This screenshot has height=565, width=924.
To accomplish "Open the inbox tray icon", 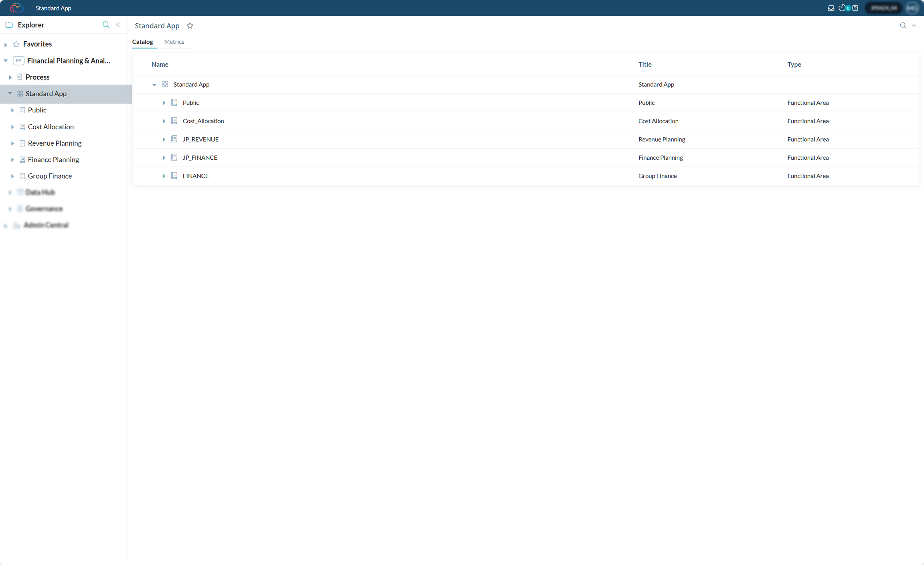I will coord(831,8).
